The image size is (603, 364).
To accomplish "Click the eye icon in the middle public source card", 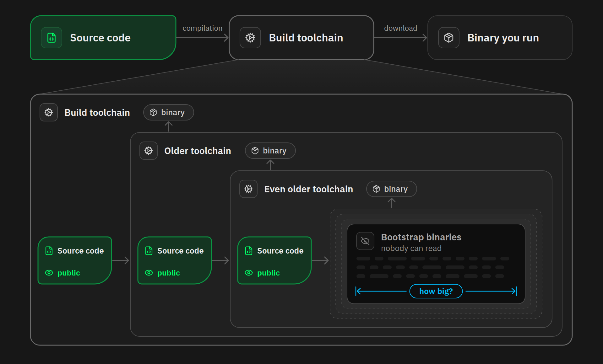I will (x=149, y=273).
